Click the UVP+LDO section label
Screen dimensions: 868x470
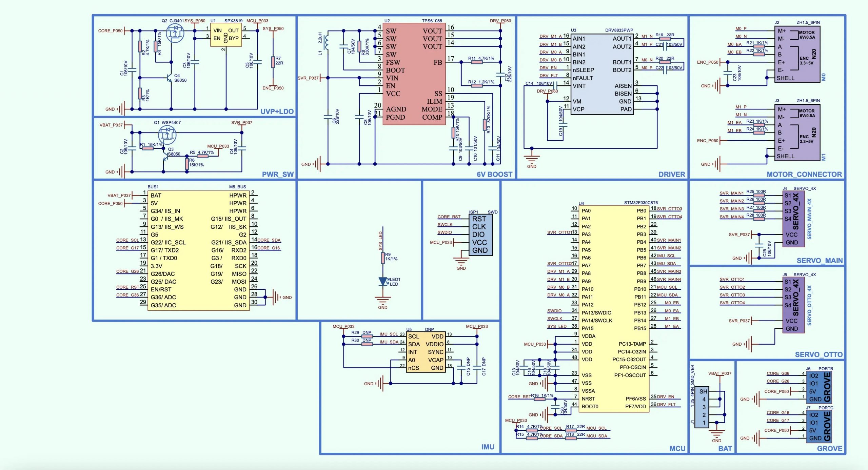click(x=277, y=111)
